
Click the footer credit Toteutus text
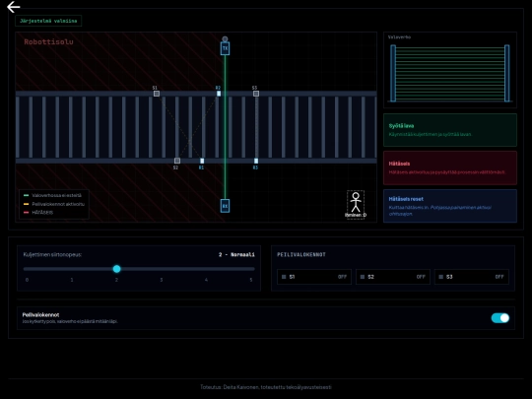pos(266,387)
